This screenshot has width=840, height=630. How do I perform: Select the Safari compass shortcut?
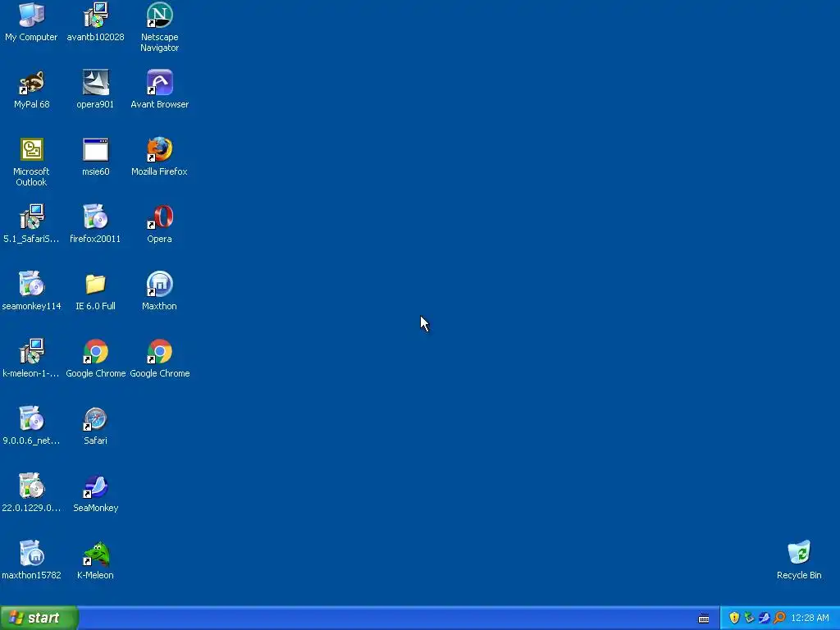[x=95, y=418]
